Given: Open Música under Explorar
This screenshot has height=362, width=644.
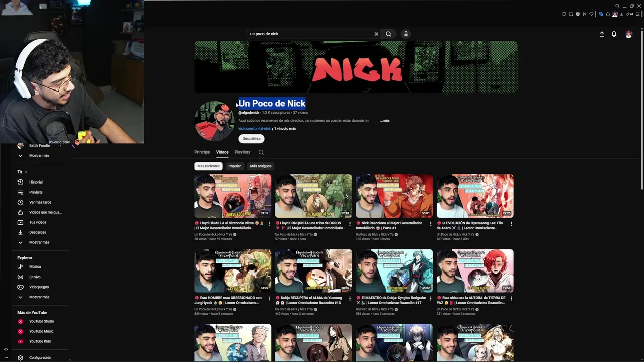Looking at the screenshot, I should tap(35, 267).
